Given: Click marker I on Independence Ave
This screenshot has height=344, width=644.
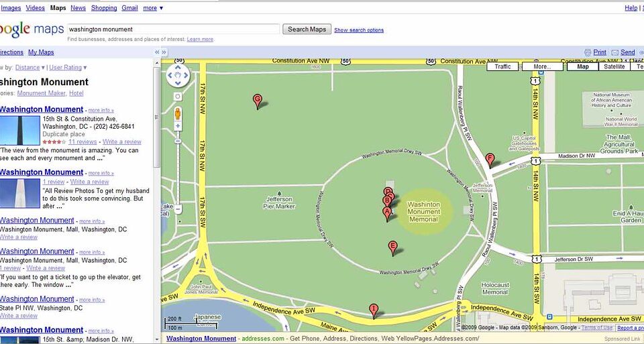Looking at the screenshot, I should point(374,310).
